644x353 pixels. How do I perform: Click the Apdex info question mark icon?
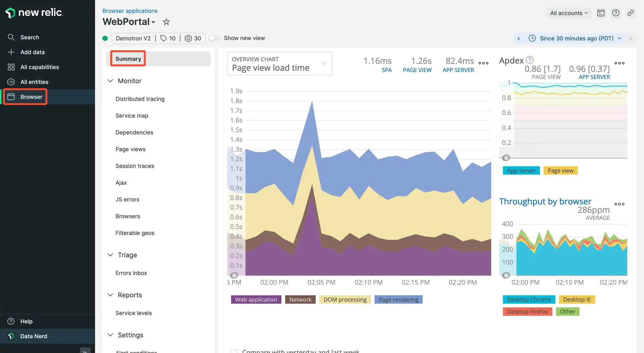pos(530,60)
